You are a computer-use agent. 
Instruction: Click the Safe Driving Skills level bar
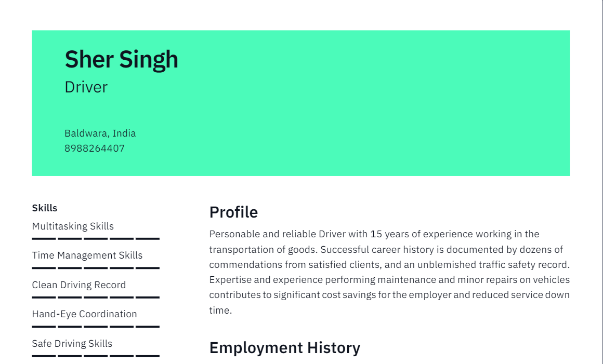tap(96, 356)
